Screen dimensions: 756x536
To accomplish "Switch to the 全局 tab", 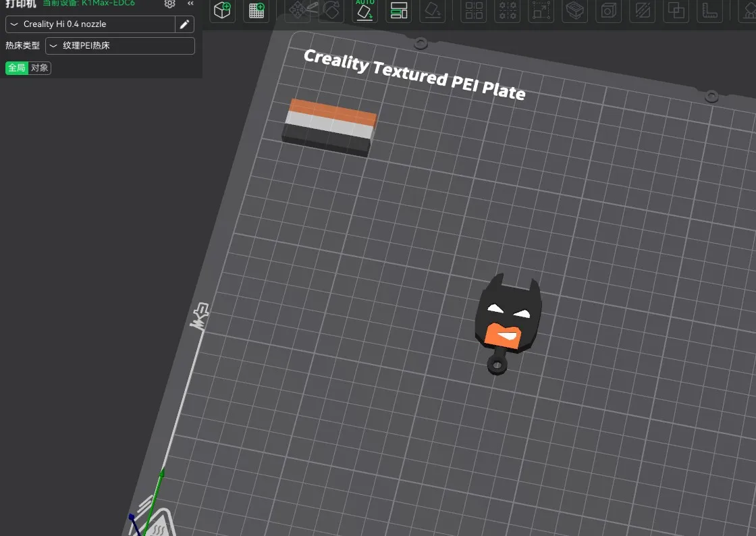I will pos(17,68).
